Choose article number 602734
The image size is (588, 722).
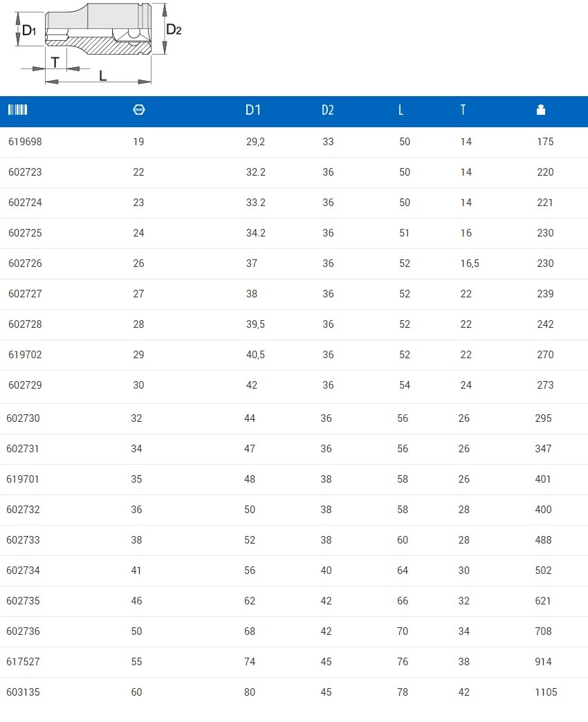pyautogui.click(x=23, y=571)
